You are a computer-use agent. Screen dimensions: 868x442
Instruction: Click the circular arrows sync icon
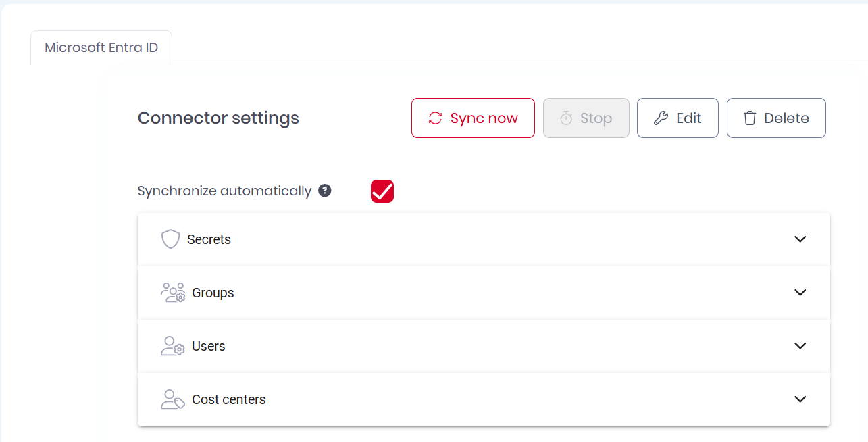[x=435, y=118]
